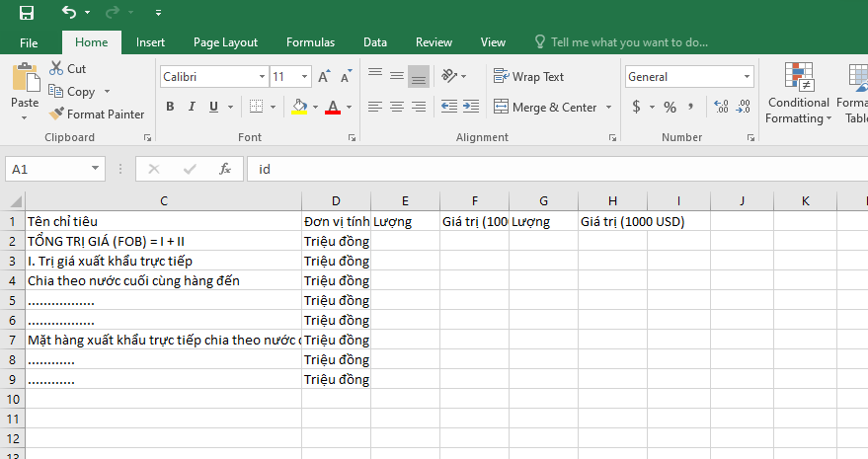Align text to the right
Viewport: 868px width, 459px height.
click(419, 107)
